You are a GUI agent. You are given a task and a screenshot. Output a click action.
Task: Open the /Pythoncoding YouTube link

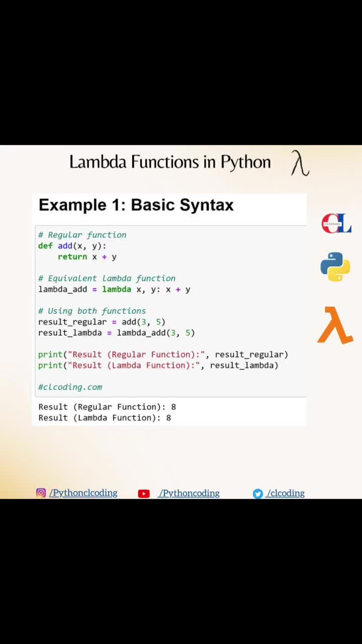[x=189, y=493]
